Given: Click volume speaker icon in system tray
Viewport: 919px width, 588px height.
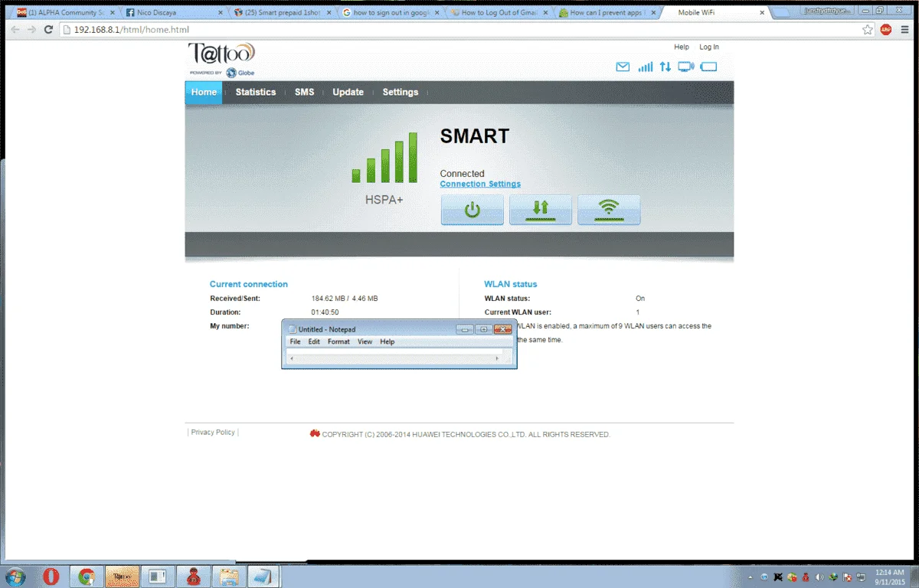Looking at the screenshot, I should [x=819, y=577].
